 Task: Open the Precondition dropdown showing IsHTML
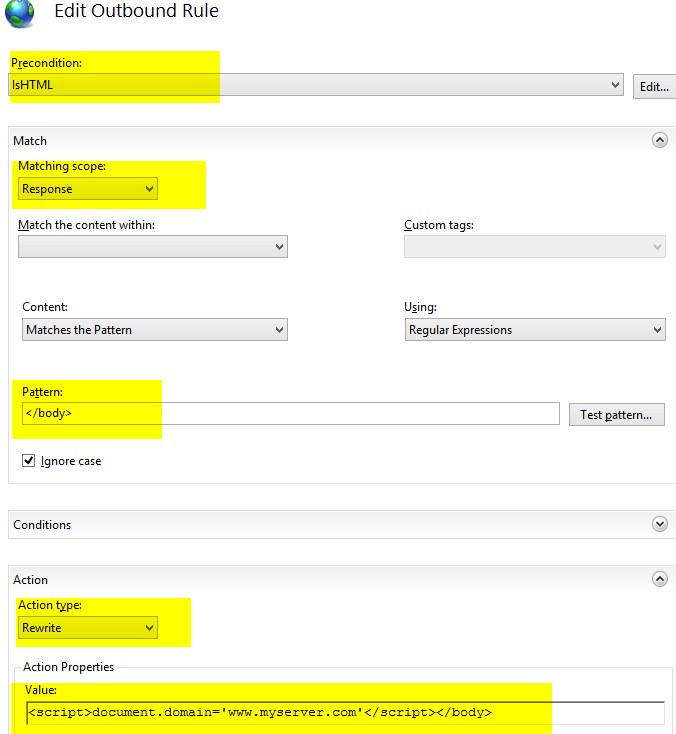click(x=316, y=85)
